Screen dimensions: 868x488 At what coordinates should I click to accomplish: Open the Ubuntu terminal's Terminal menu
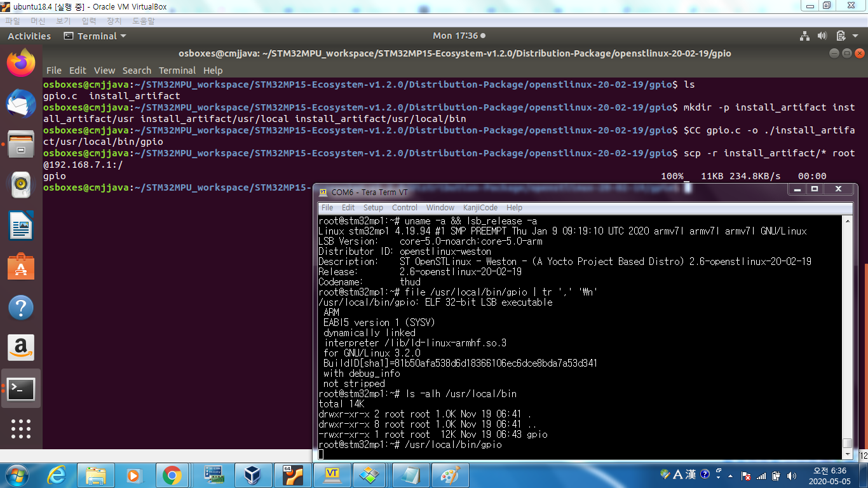coord(177,71)
